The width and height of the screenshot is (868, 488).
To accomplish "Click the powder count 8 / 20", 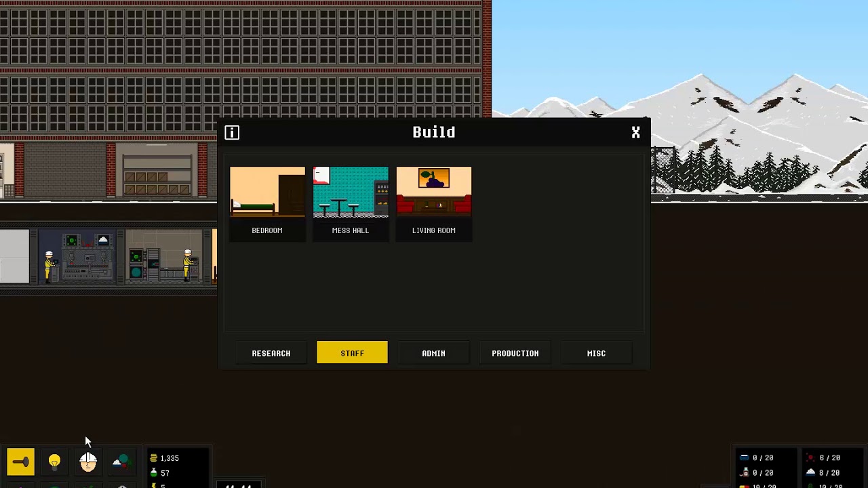I will (x=830, y=472).
